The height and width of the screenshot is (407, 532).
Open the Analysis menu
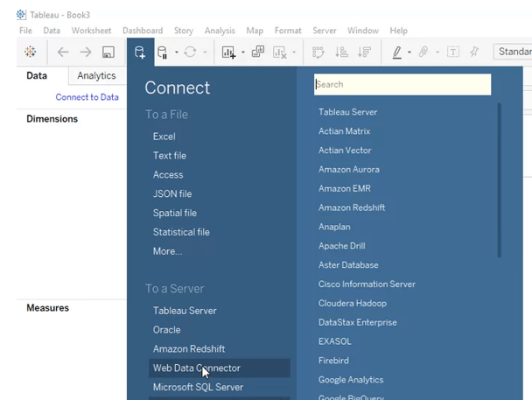pyautogui.click(x=220, y=31)
